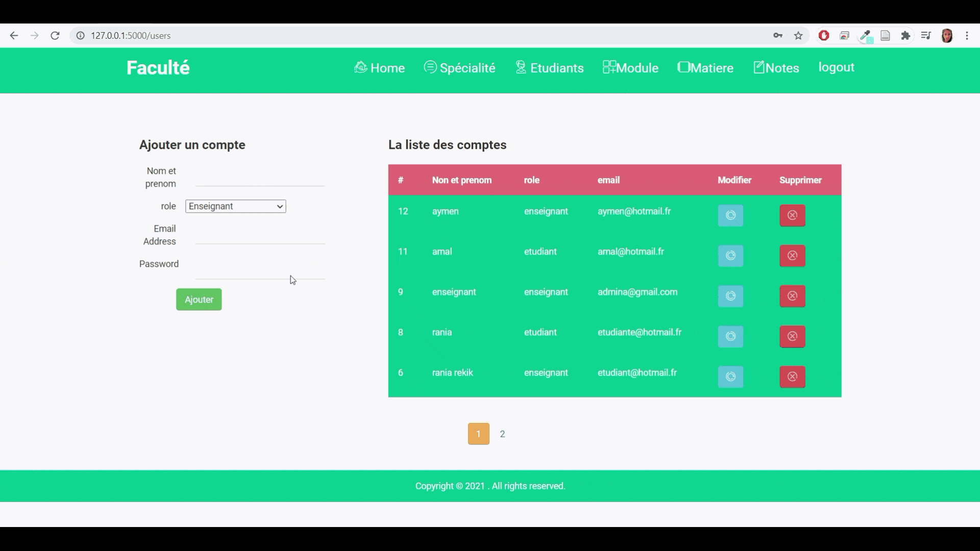Open the Chrome three-dot menu
Viewport: 980px width, 551px height.
tap(967, 36)
